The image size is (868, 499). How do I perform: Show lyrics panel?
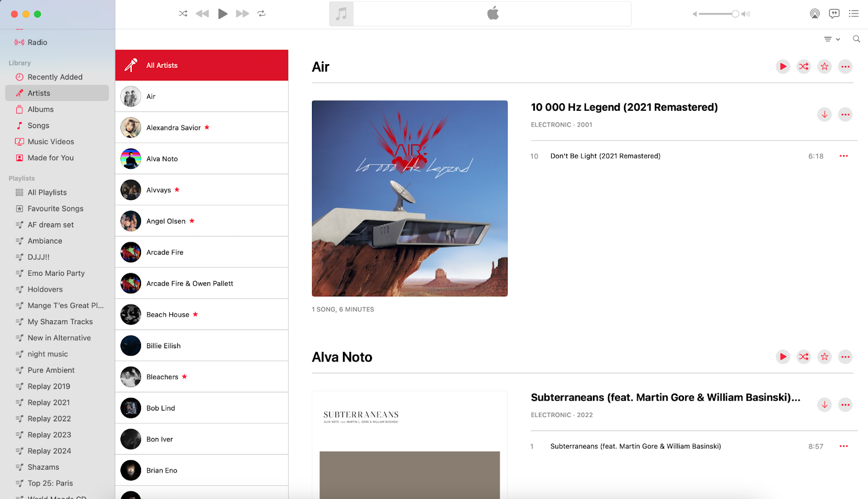(834, 14)
